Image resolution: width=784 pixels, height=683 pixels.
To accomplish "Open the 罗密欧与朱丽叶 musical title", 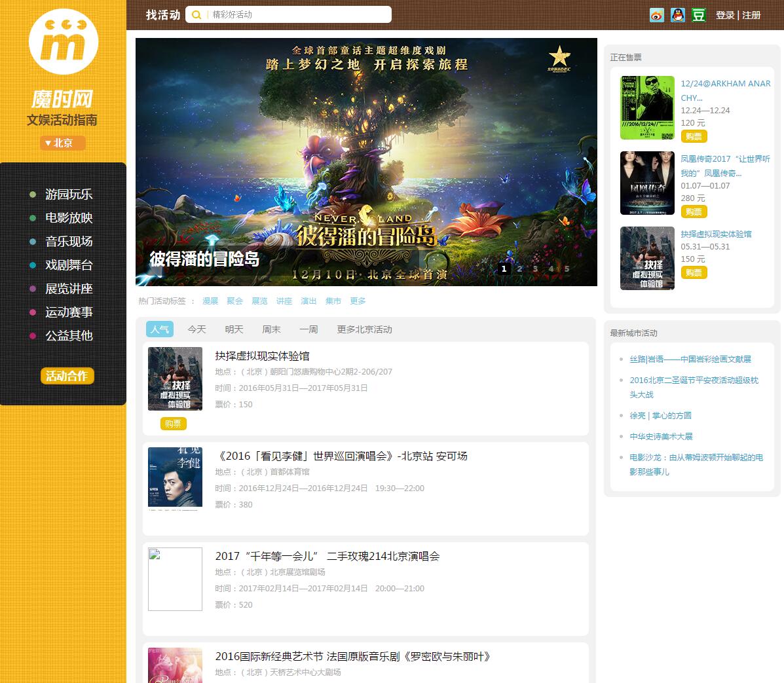I will 352,656.
